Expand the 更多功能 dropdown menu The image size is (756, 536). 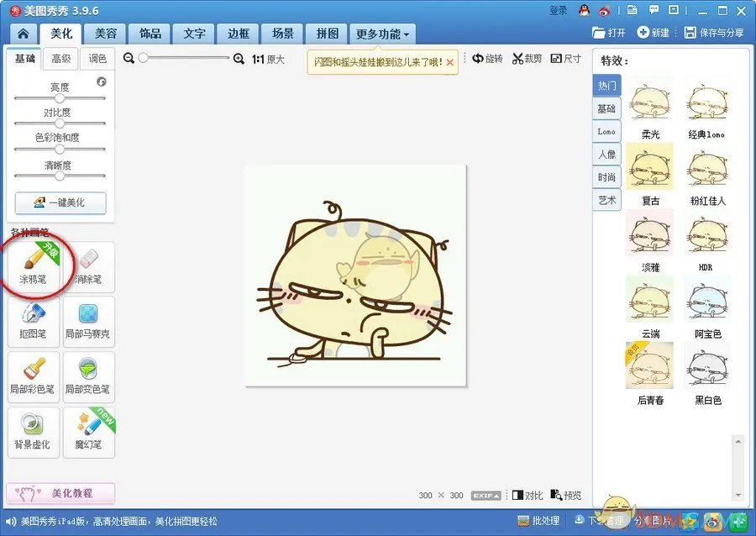tap(382, 34)
